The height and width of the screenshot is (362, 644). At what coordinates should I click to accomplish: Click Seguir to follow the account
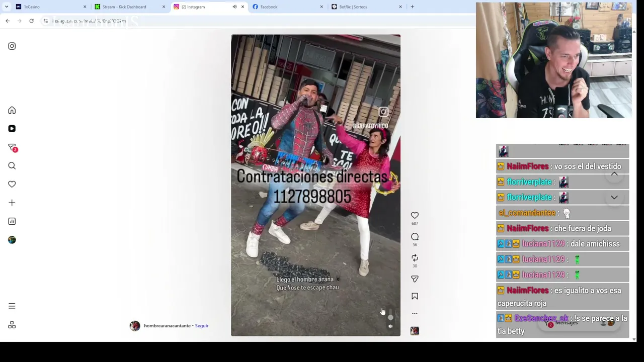[202, 326]
